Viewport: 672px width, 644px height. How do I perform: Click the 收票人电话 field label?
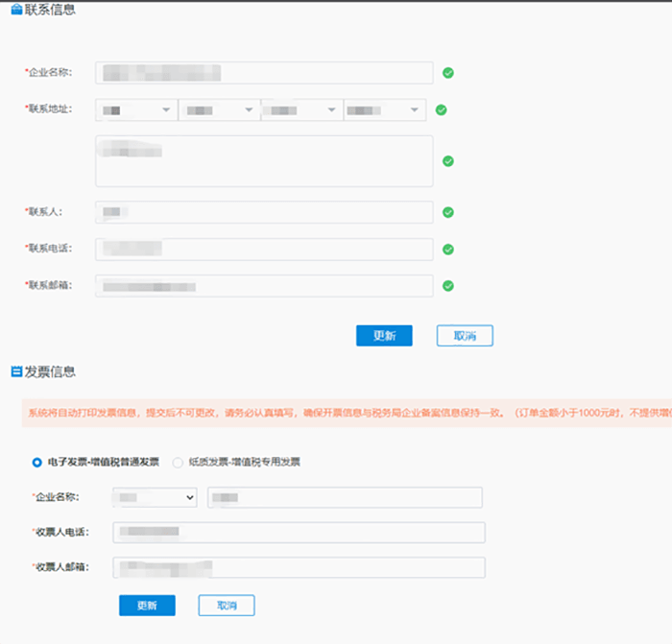[x=62, y=532]
